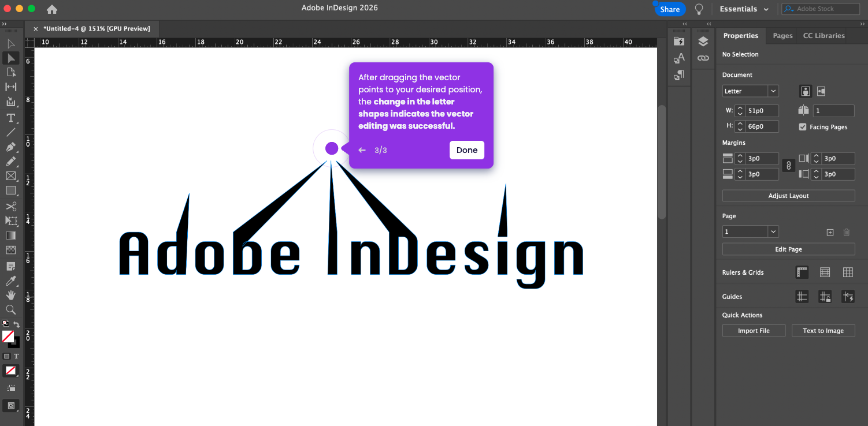Click the Fill color swatch

[x=8, y=336]
